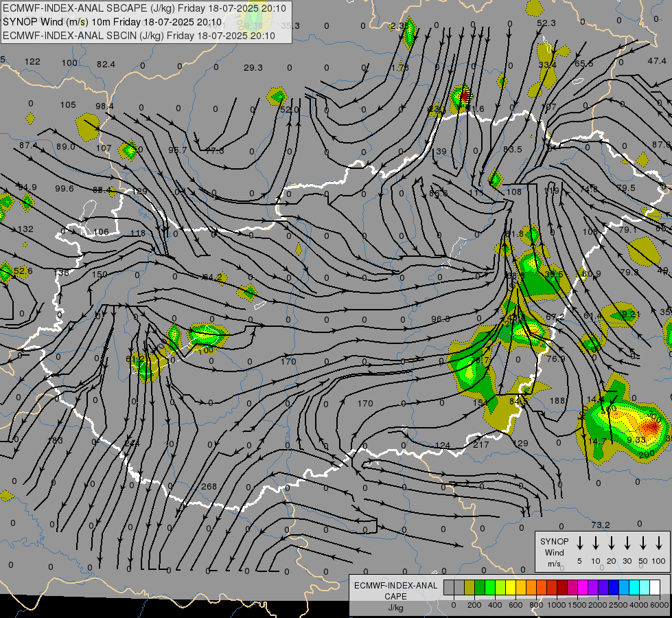Click the 76.9 value on the map

click(556, 358)
